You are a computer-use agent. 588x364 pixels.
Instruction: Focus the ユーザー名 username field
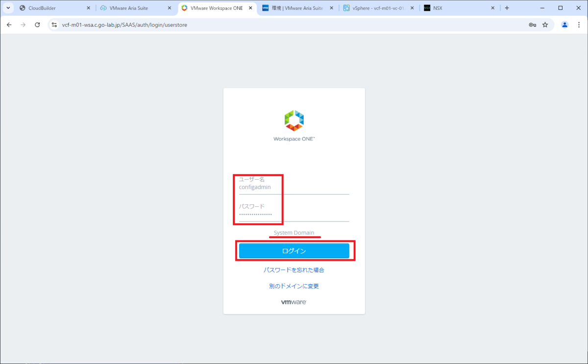coord(294,187)
